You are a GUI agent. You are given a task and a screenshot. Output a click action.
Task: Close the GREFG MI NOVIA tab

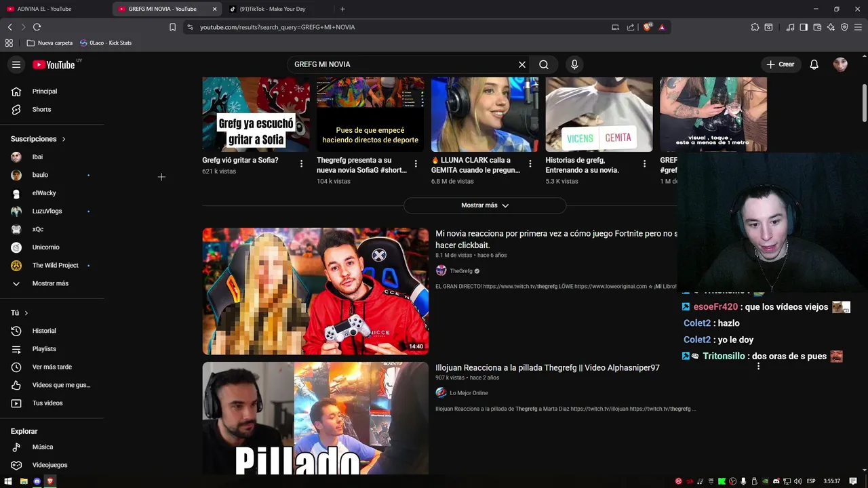coord(215,9)
